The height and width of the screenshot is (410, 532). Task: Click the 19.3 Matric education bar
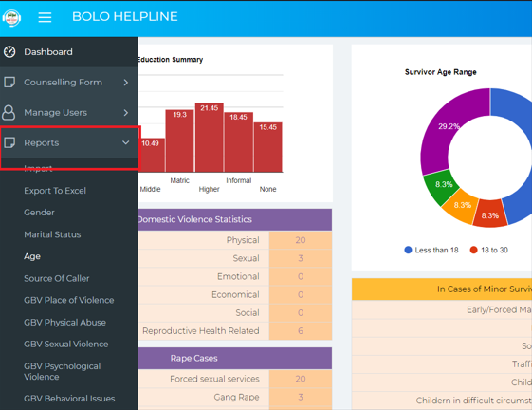[x=179, y=141]
